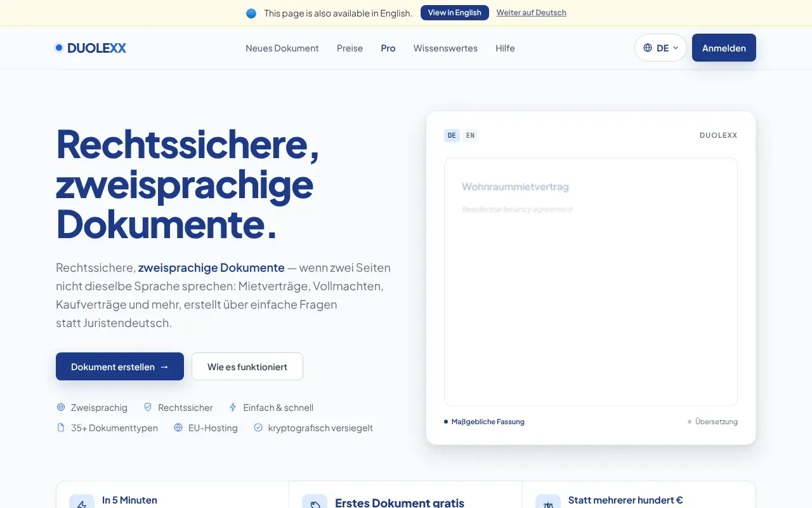Click the View in English button
Viewport: 812px width, 508px height.
455,13
